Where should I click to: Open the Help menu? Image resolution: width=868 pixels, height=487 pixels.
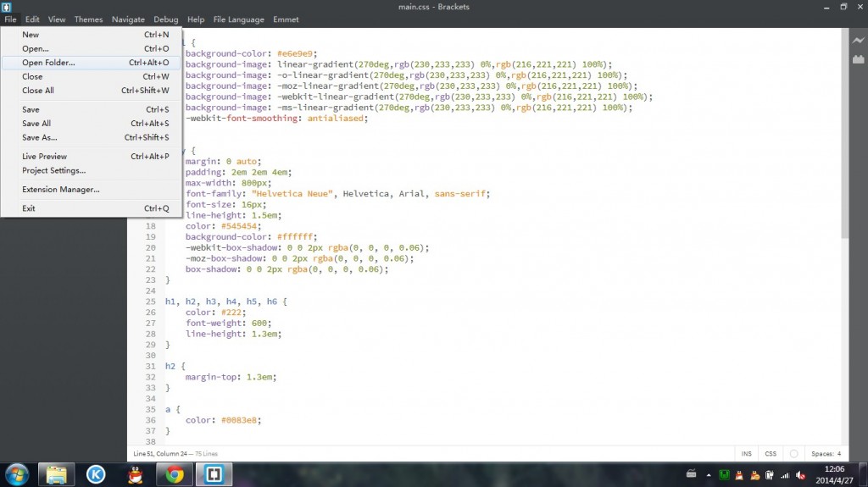[196, 19]
